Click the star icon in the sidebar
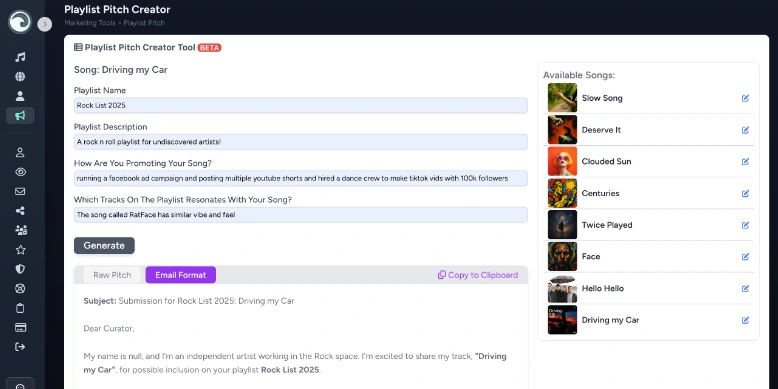The image size is (778, 389). tap(20, 250)
